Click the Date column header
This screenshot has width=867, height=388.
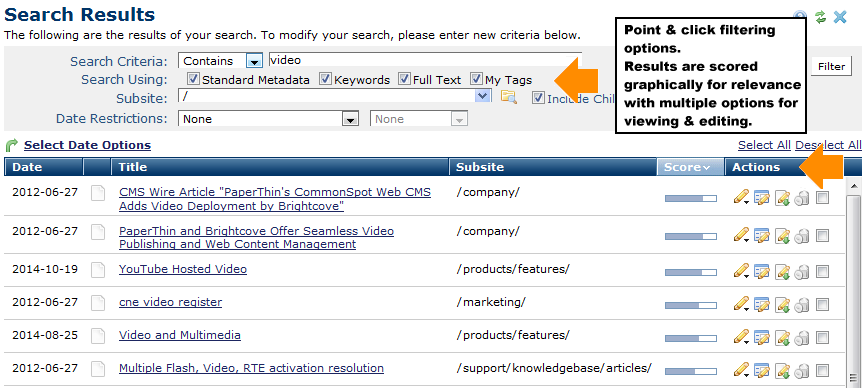tap(44, 167)
